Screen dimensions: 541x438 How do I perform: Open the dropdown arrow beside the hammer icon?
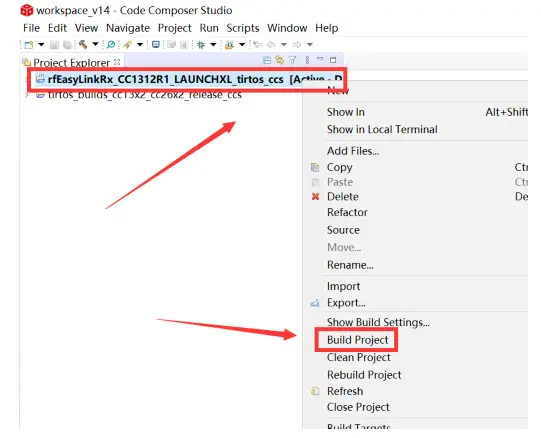pos(96,45)
